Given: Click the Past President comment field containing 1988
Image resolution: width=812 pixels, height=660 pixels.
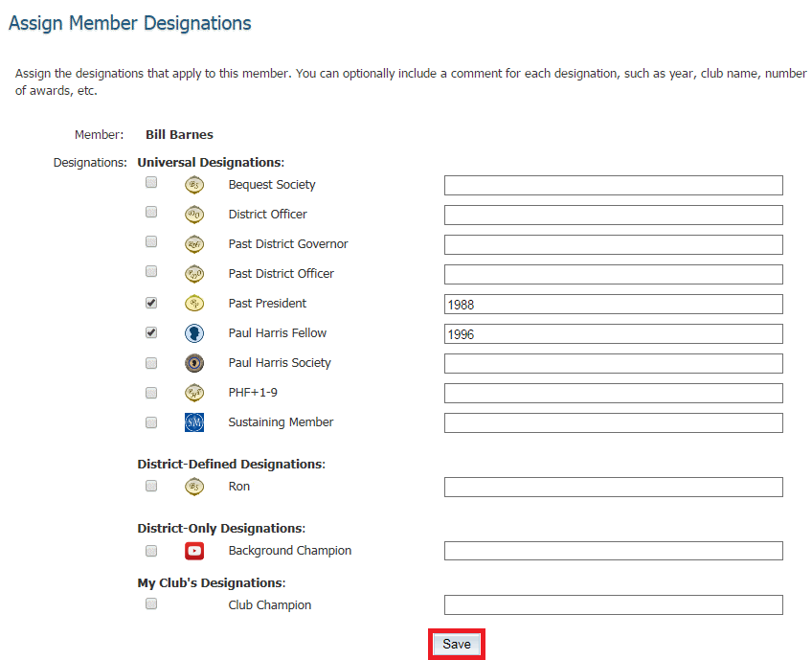Looking at the screenshot, I should click(x=613, y=305).
